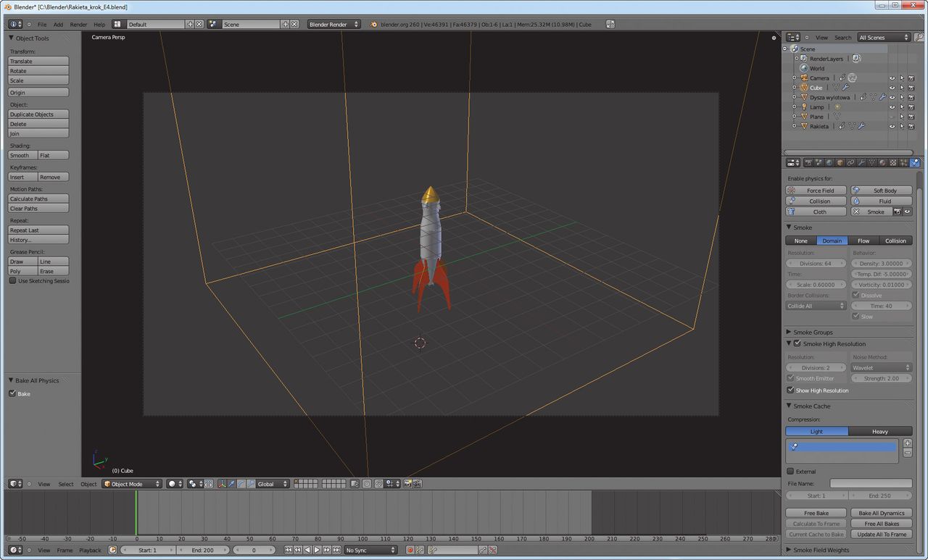This screenshot has width=928, height=560.
Task: Hide the Cube object with eye icon
Action: (892, 88)
